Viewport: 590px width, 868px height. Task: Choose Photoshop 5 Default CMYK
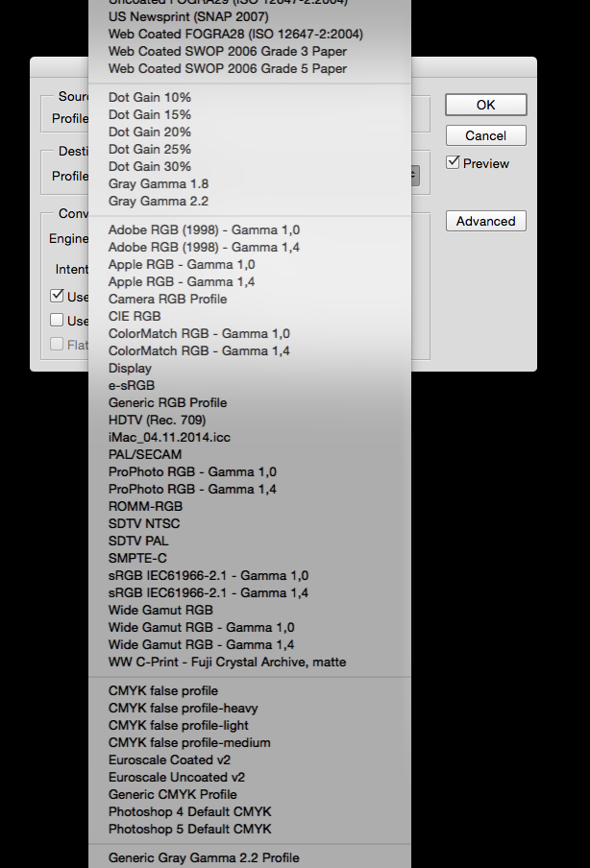tap(189, 829)
